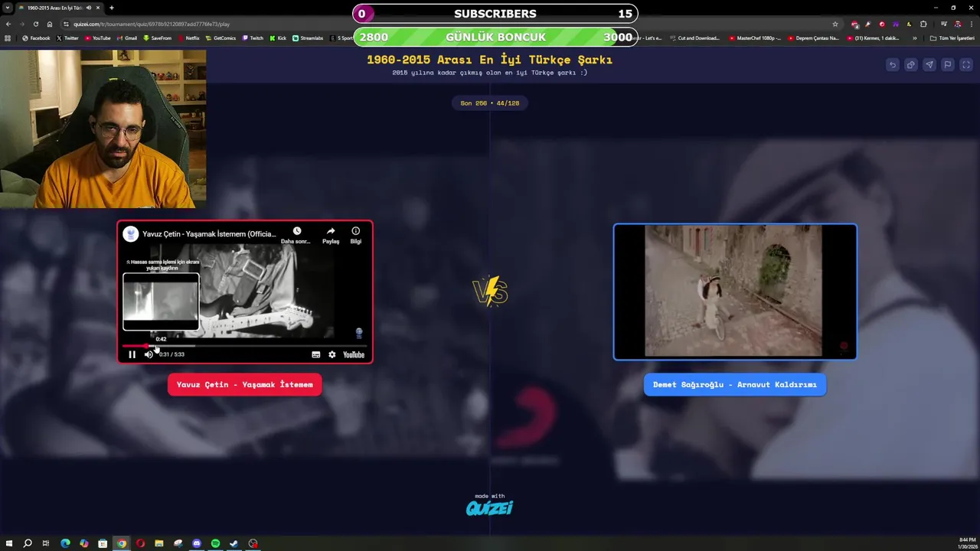Open Steam from taskbar
Viewport: 980px width, 551px height.
[234, 543]
